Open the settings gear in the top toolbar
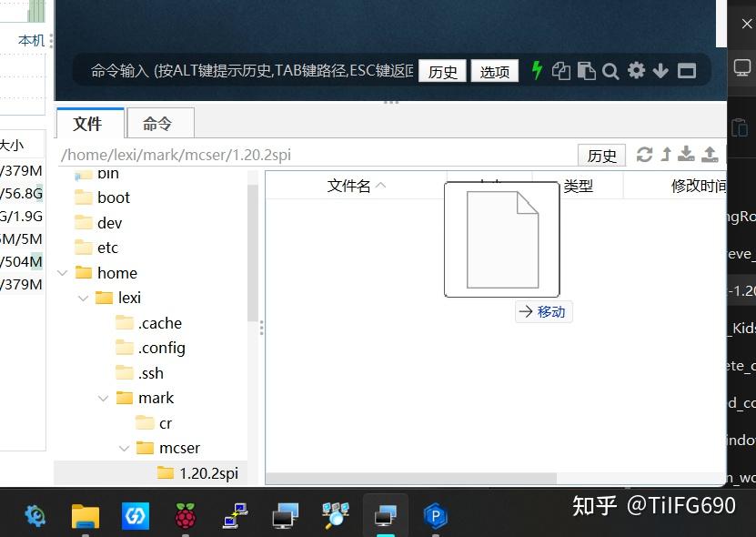The width and height of the screenshot is (756, 537). coord(636,70)
